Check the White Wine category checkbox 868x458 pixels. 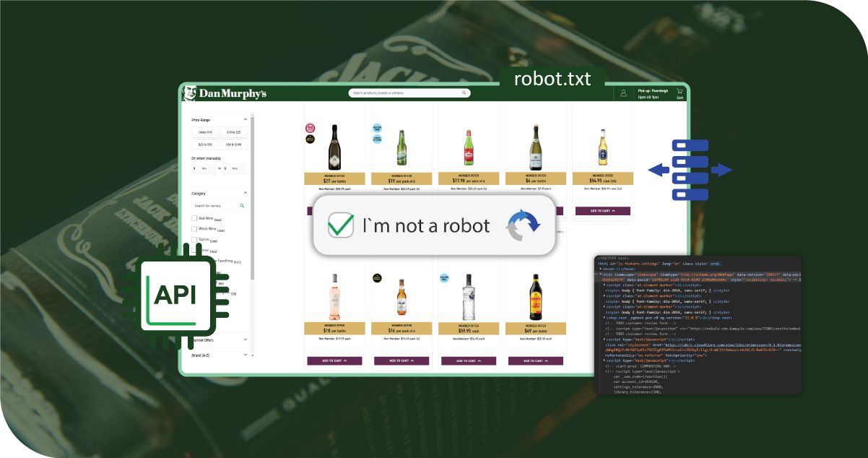194,229
